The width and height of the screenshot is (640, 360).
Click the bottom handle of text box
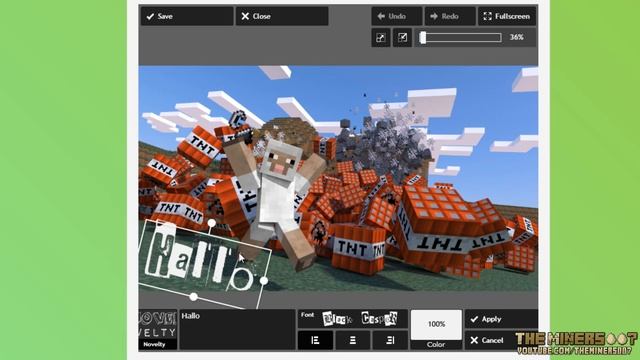pyautogui.click(x=193, y=297)
